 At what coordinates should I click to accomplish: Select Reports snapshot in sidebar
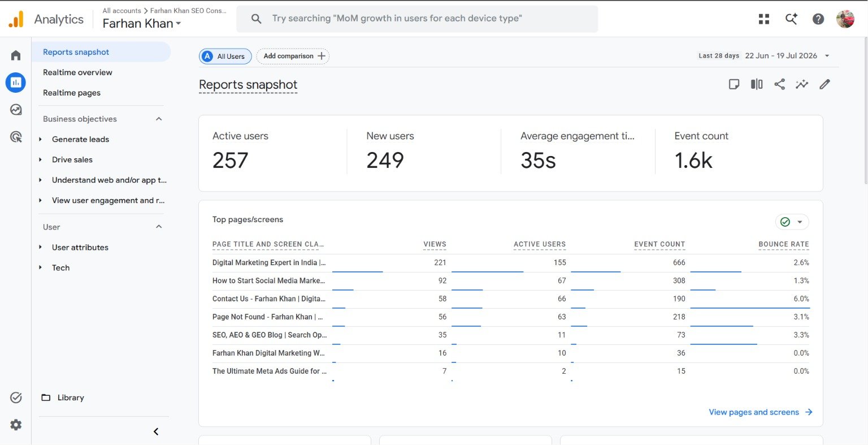(101, 52)
